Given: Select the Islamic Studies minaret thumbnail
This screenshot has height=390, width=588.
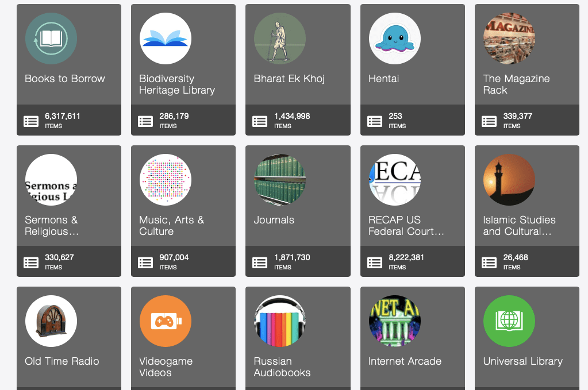Looking at the screenshot, I should tap(509, 180).
